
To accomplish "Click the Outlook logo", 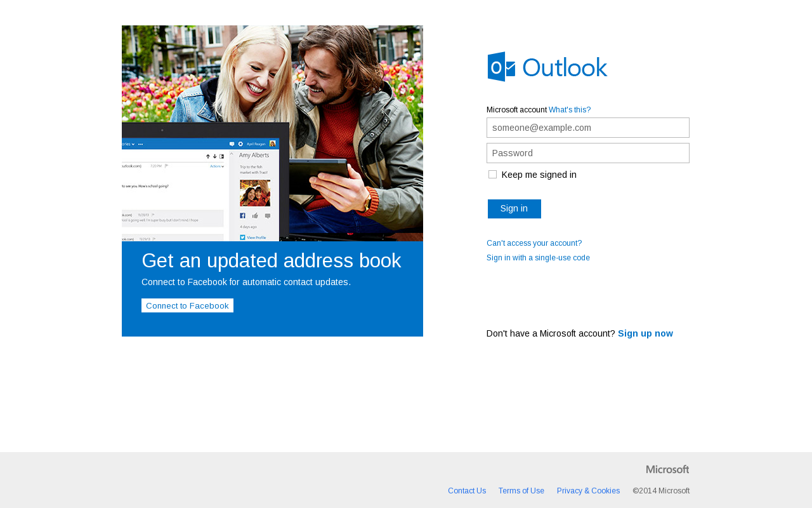I will pyautogui.click(x=547, y=67).
